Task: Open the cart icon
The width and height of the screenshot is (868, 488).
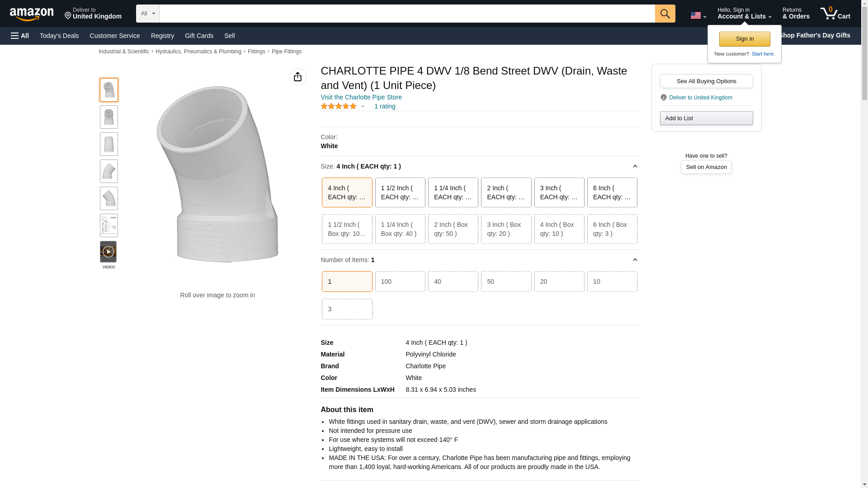Action: click(x=835, y=14)
